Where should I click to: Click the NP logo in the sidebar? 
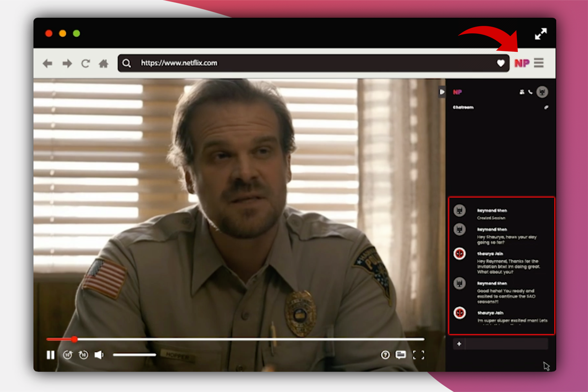click(458, 92)
